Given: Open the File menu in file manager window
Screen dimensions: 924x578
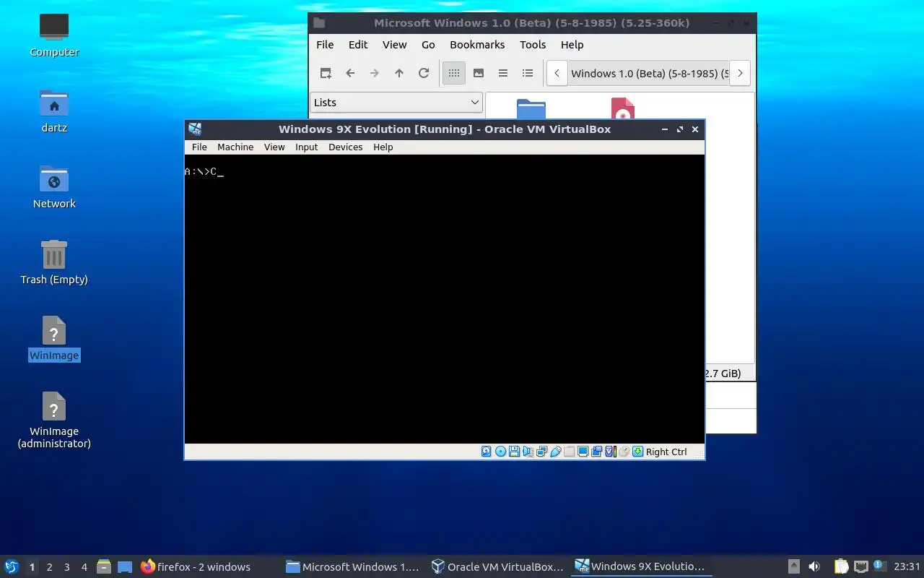Looking at the screenshot, I should (325, 45).
